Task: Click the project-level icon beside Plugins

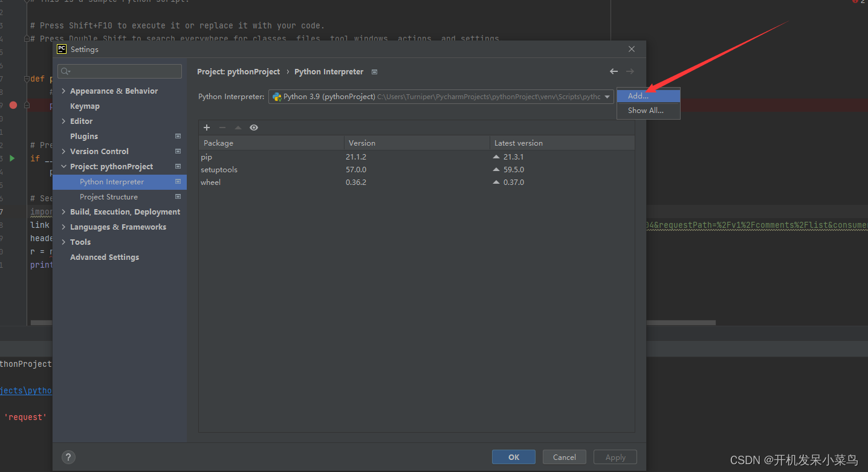Action: click(x=178, y=136)
